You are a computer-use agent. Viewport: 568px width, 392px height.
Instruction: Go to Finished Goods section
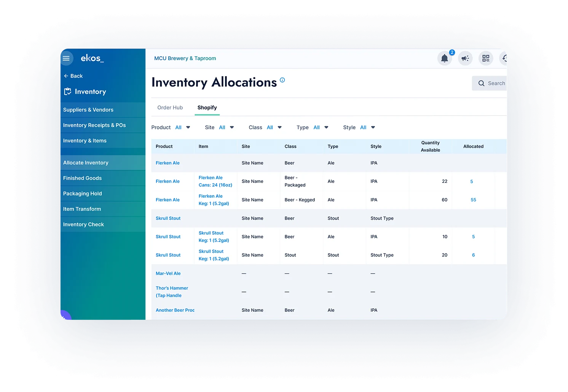[x=82, y=178]
